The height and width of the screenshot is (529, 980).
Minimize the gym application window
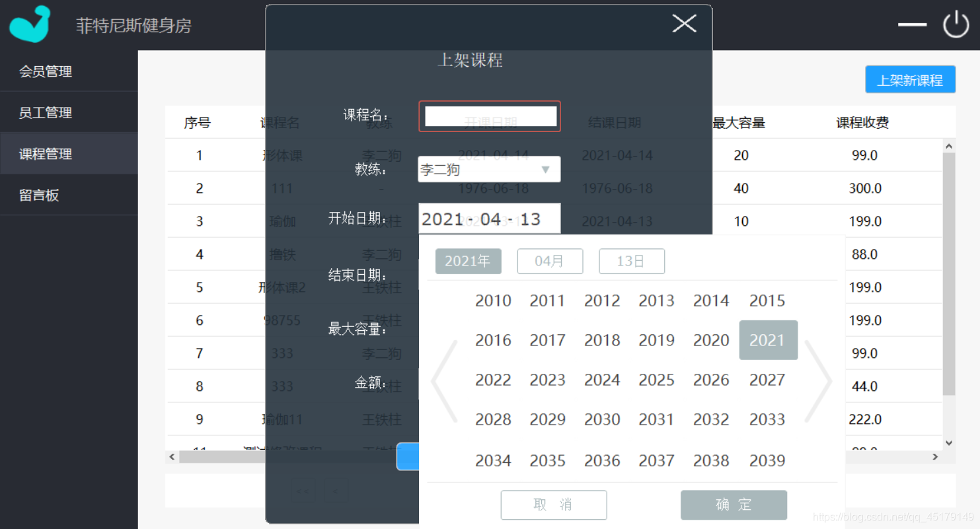point(912,24)
